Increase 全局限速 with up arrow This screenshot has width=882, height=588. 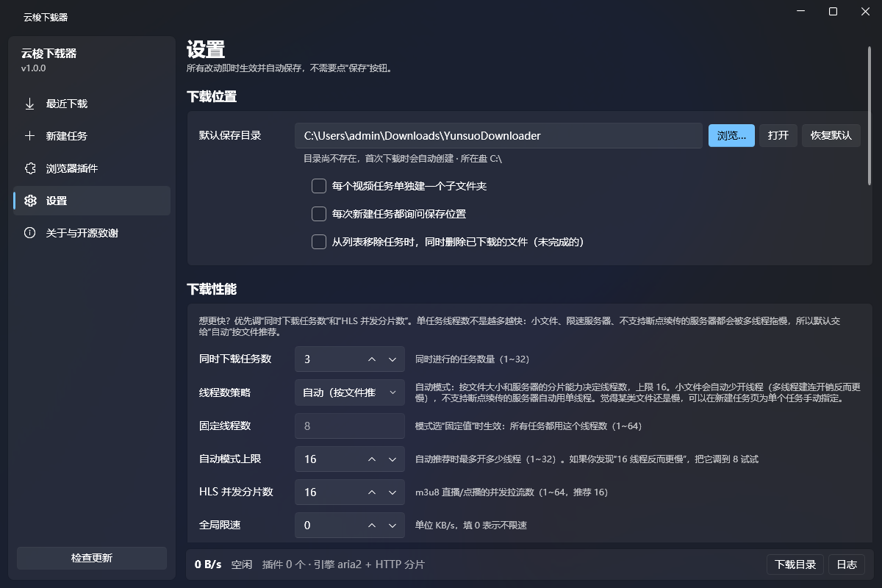(372, 525)
